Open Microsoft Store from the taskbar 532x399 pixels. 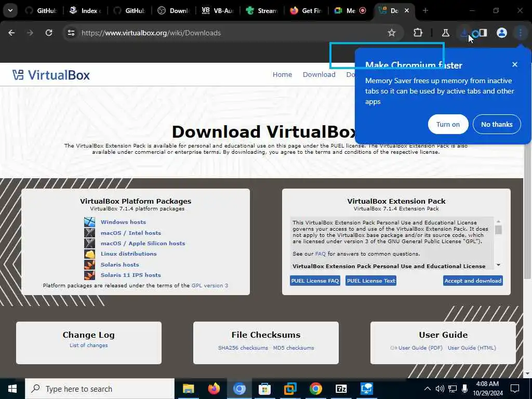coord(264,389)
